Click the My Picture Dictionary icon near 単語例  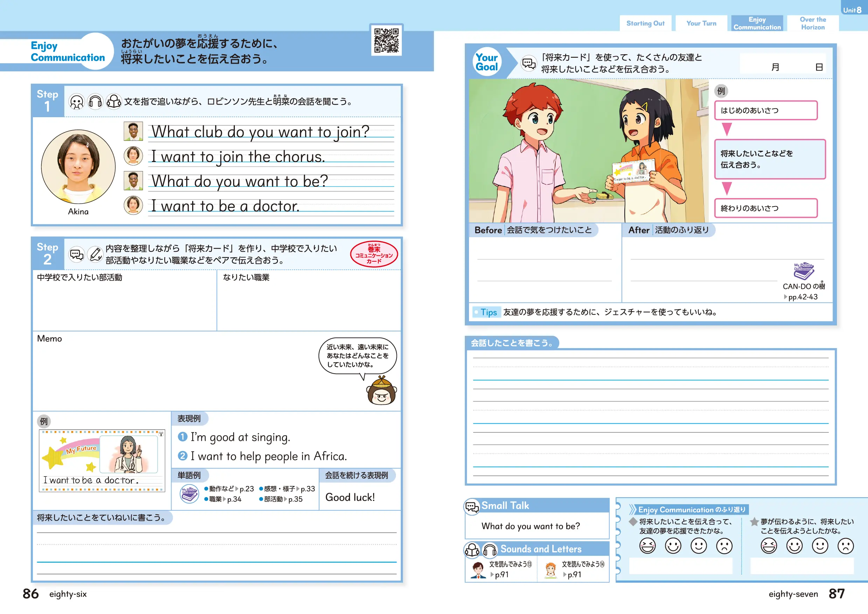coord(189,493)
